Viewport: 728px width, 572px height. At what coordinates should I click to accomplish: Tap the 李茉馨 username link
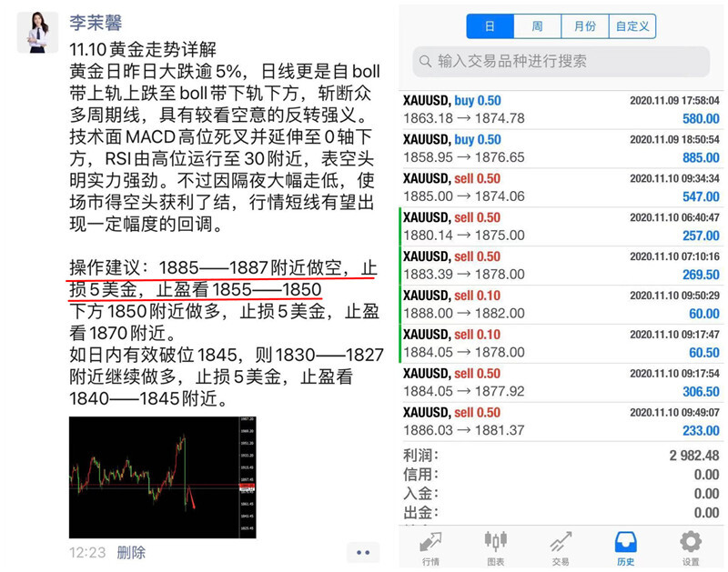tap(96, 23)
